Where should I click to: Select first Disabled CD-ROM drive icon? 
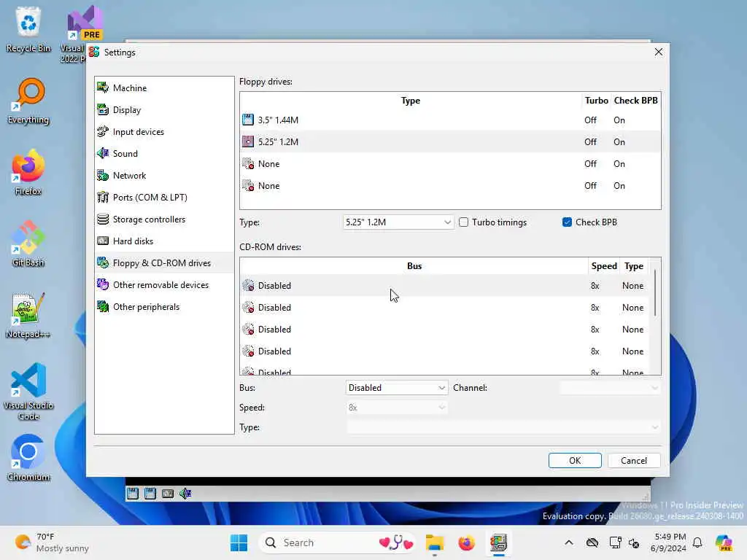pos(248,285)
